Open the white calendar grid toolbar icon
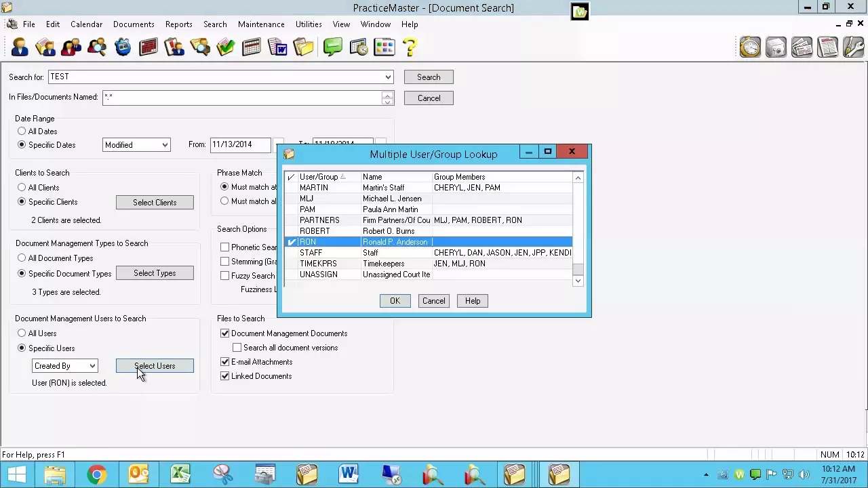868x488 pixels. [x=252, y=47]
